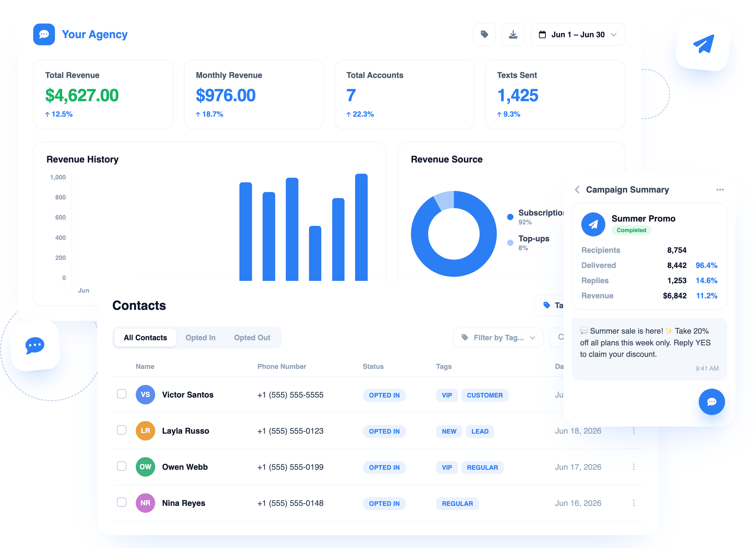
Task: Click the search icon next to Filter by Tag
Action: (561, 337)
